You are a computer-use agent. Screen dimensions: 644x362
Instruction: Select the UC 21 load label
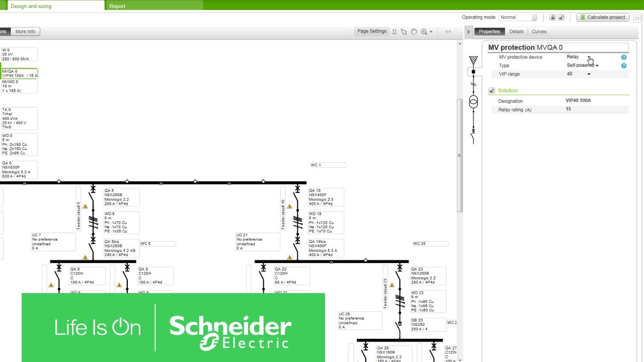258,242
